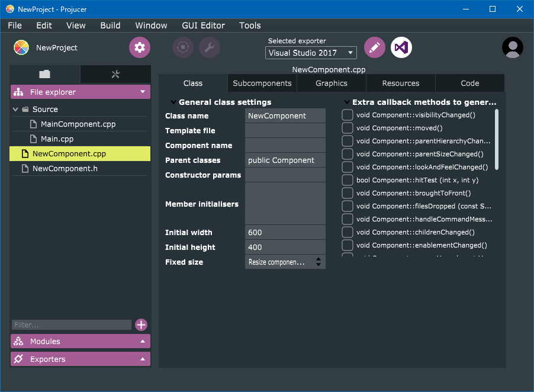
Task: Tick the broughtToFront() callback checkbox
Action: tap(348, 193)
